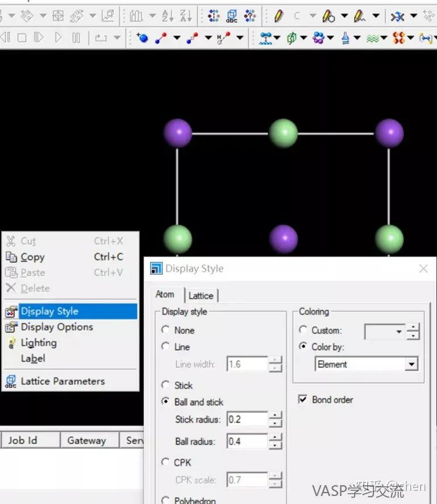Click the animation Stop square button
437x504 pixels.
point(22,38)
